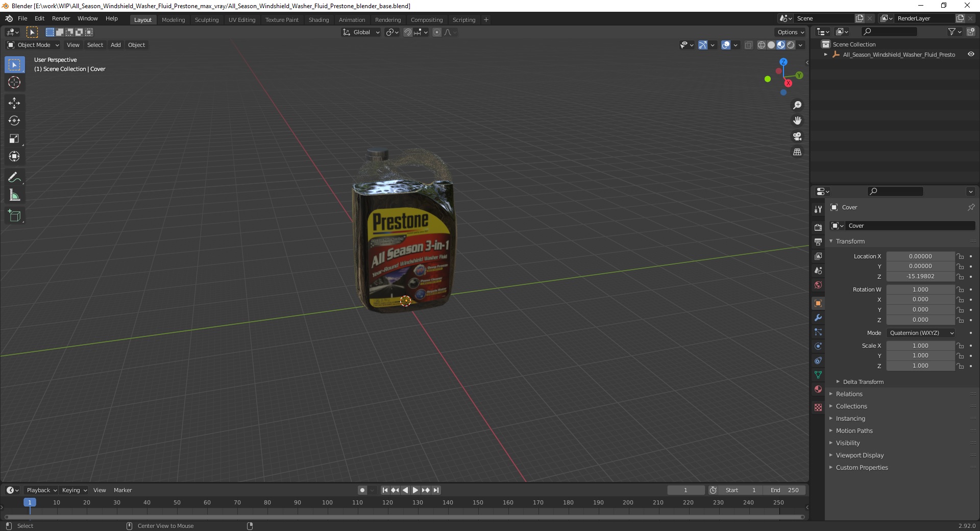Switch to the Animation workspace tab
Screen dimensions: 980x531
coord(352,20)
